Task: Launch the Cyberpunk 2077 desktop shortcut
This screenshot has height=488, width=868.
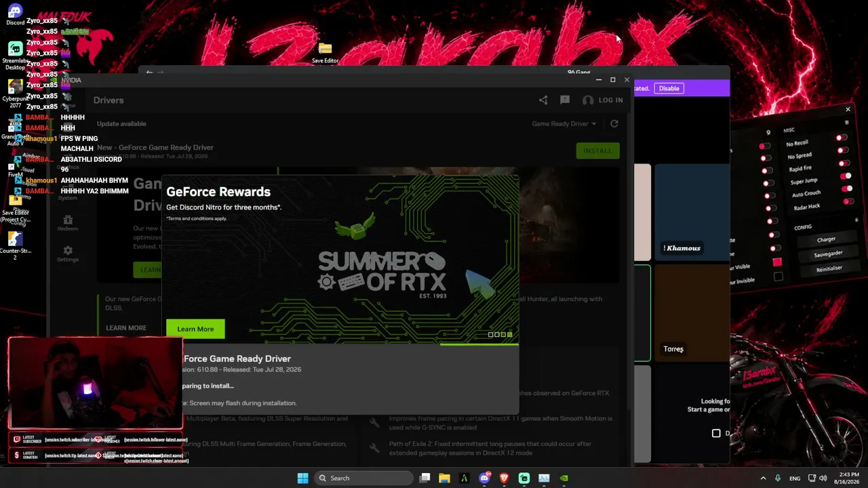Action: pyautogui.click(x=15, y=94)
